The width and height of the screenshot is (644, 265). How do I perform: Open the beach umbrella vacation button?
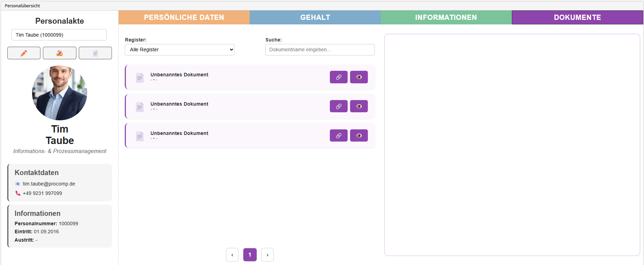pyautogui.click(x=60, y=53)
